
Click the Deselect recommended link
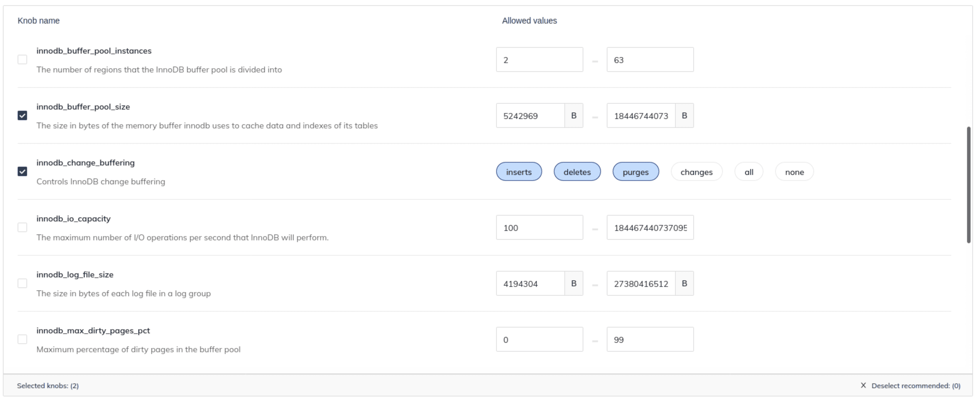pos(915,386)
